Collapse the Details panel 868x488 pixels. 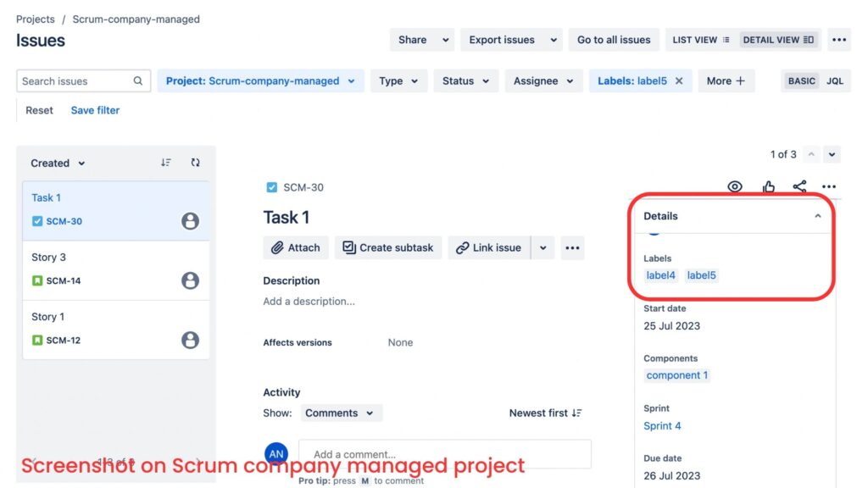click(x=818, y=216)
